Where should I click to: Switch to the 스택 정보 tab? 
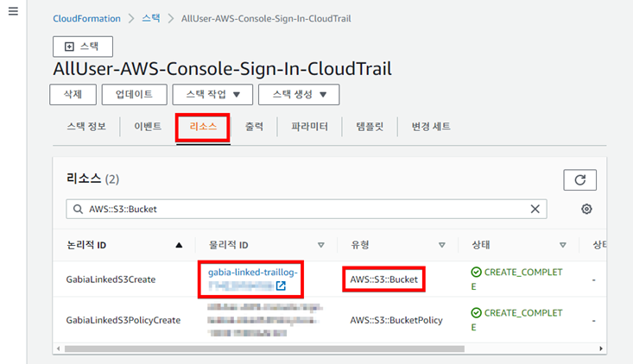[86, 127]
